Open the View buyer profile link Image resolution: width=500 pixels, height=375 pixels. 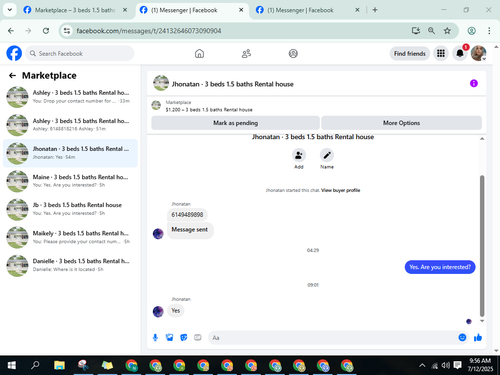tap(340, 190)
